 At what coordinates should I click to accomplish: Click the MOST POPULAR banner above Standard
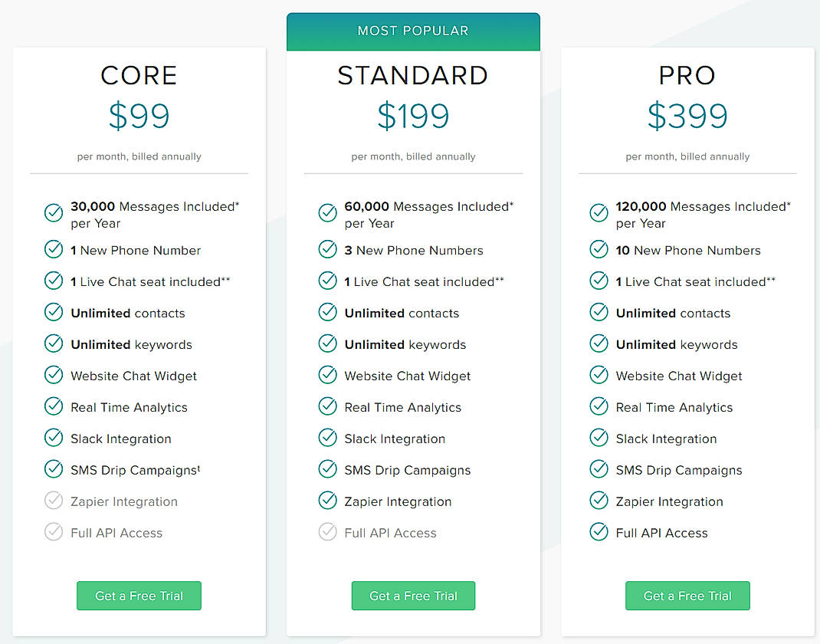[x=413, y=31]
